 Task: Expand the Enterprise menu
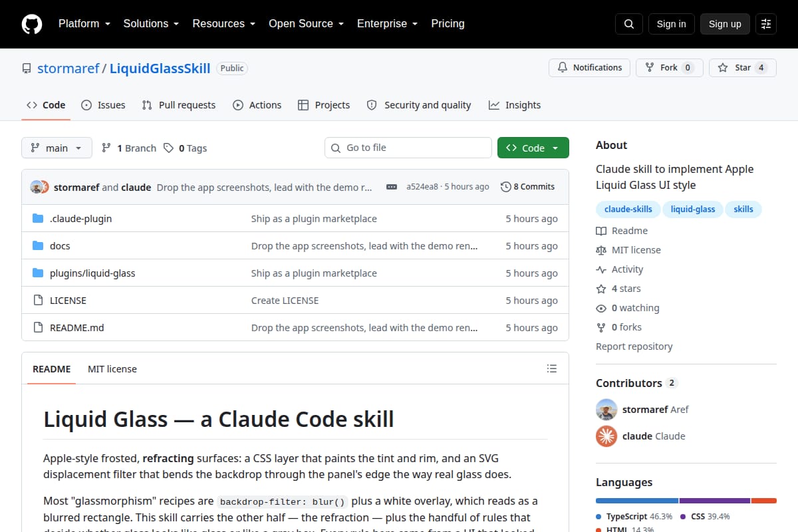[x=387, y=24]
